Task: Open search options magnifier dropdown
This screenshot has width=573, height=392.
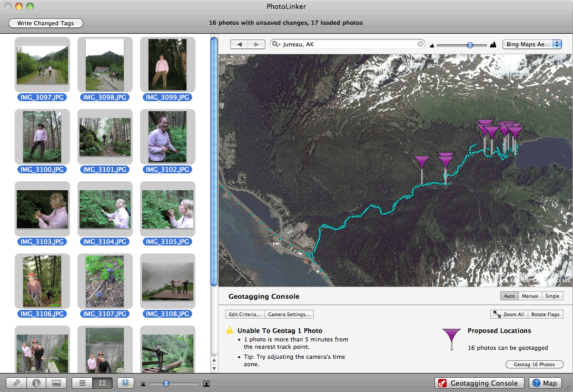Action: point(276,44)
